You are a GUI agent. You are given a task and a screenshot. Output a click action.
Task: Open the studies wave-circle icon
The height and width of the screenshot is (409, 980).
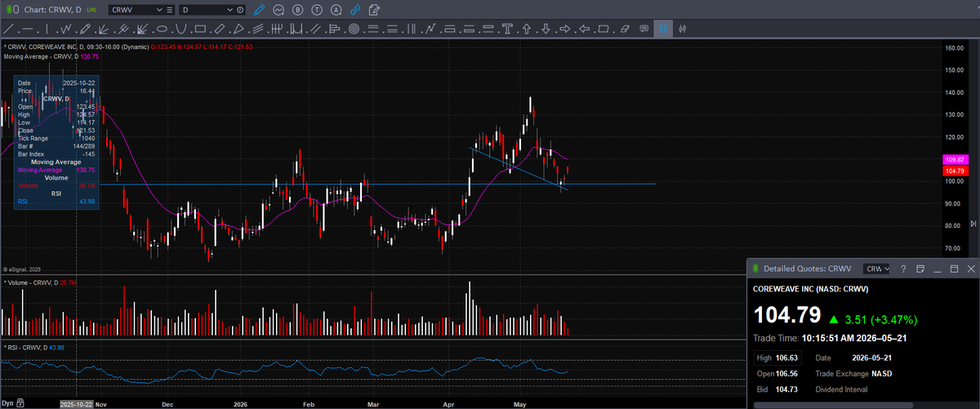pos(278,9)
